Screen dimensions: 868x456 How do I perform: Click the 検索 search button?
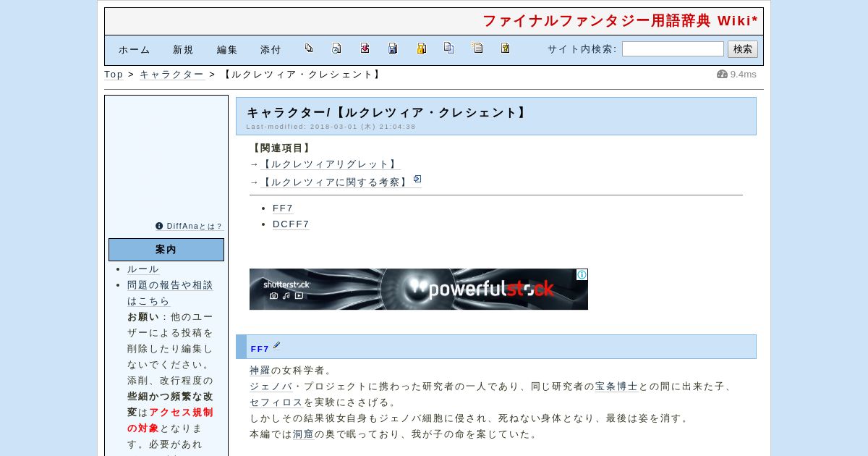[x=743, y=49]
